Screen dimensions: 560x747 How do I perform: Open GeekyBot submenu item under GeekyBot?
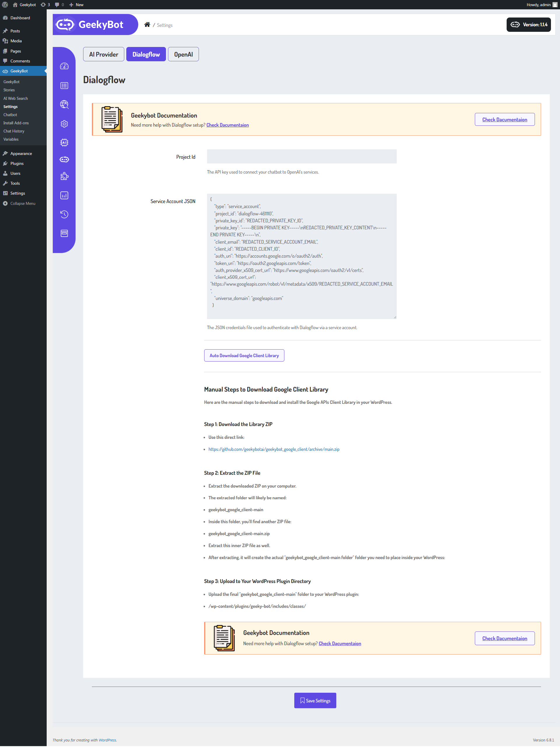11,82
